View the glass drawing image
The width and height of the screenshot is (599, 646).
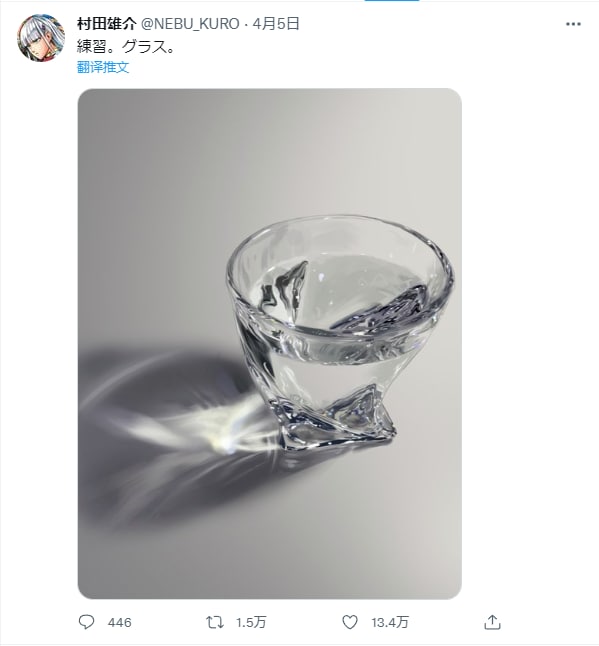269,344
